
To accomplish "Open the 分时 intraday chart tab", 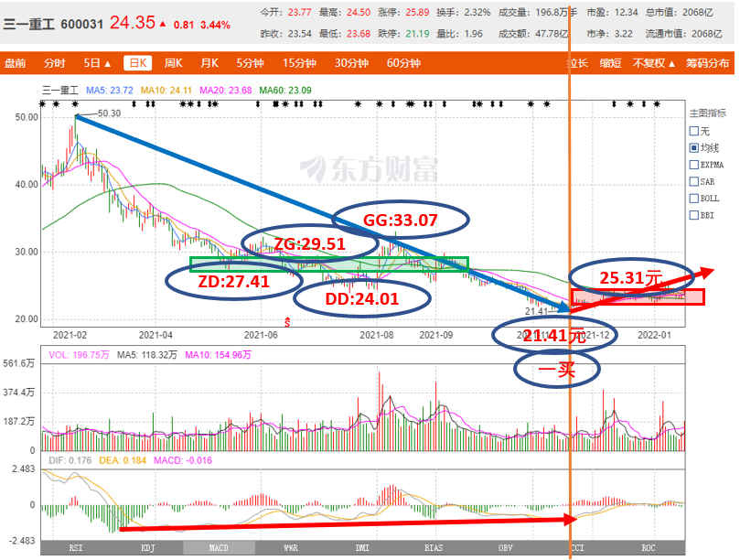I will click(54, 63).
